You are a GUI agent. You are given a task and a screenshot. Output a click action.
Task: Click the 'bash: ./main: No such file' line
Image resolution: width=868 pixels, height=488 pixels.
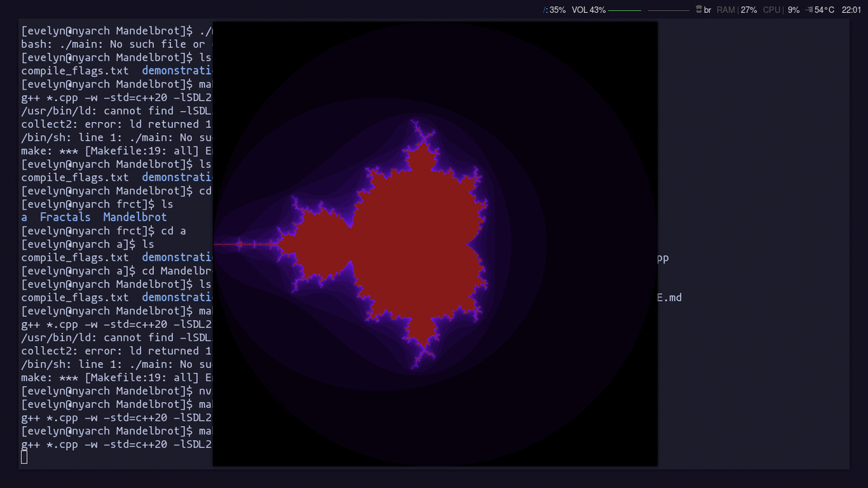point(117,44)
